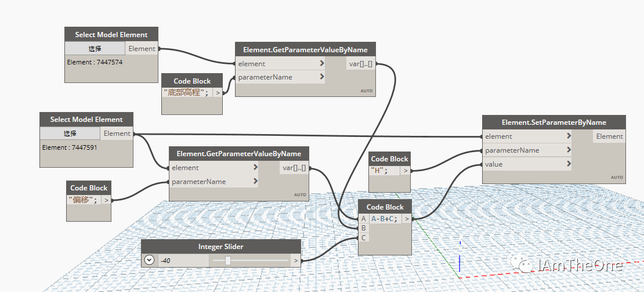
Task: Click output arrow of Integer Slider node
Action: coord(296,261)
